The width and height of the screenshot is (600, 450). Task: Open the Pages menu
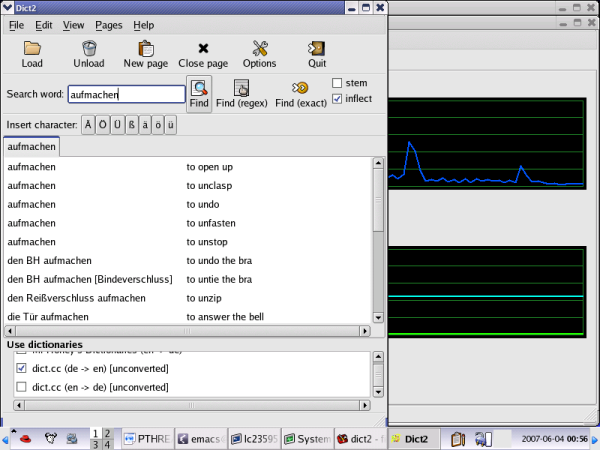coord(109,25)
